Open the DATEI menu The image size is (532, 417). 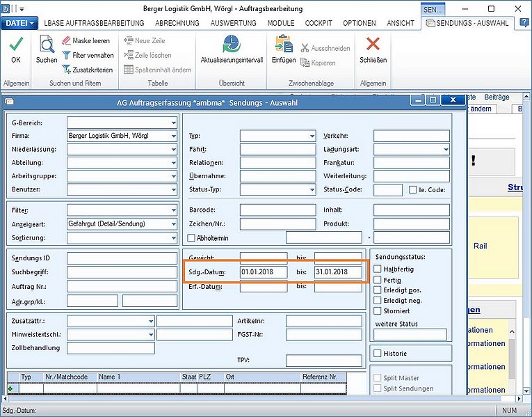[19, 23]
